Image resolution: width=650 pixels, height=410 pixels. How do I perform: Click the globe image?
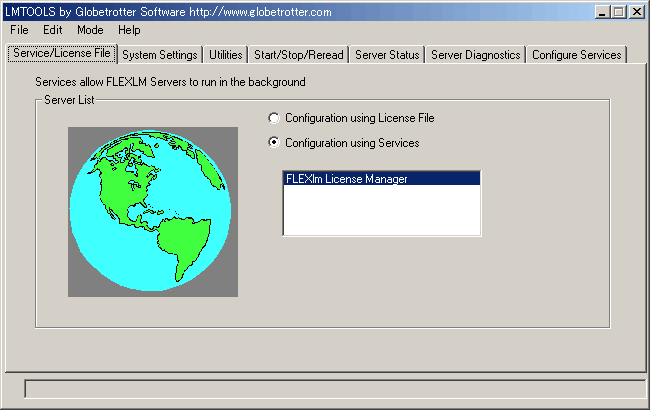[153, 212]
